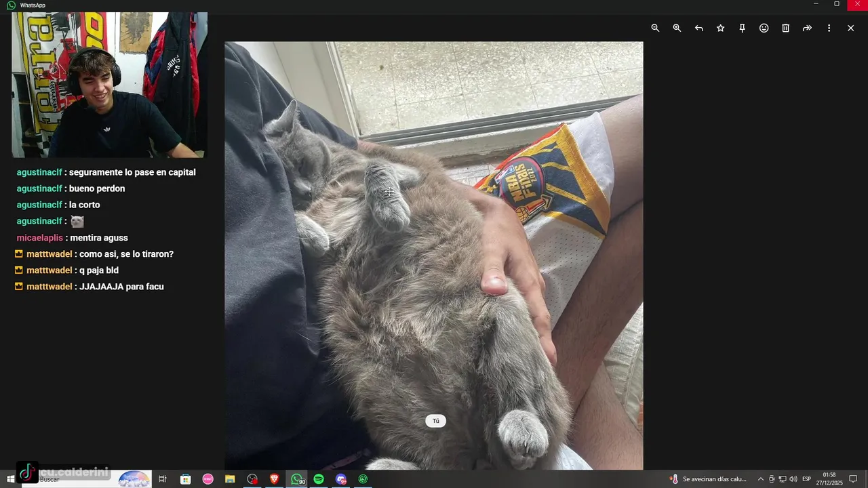
Task: Open OBS Studio from the taskbar
Action: pos(252,479)
